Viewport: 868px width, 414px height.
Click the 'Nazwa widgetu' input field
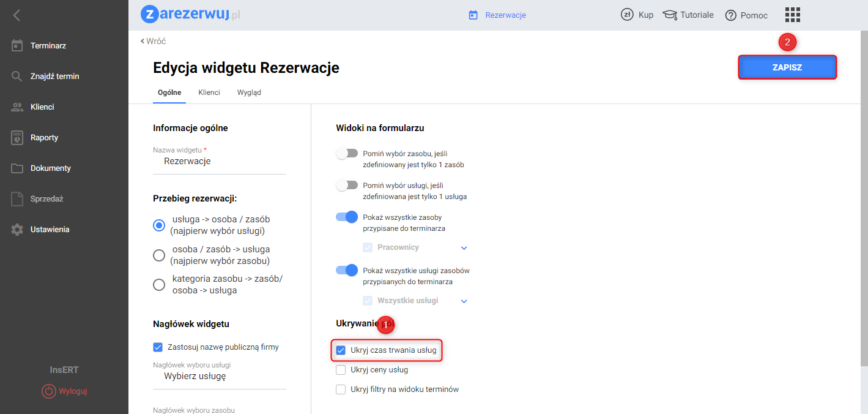pos(219,162)
